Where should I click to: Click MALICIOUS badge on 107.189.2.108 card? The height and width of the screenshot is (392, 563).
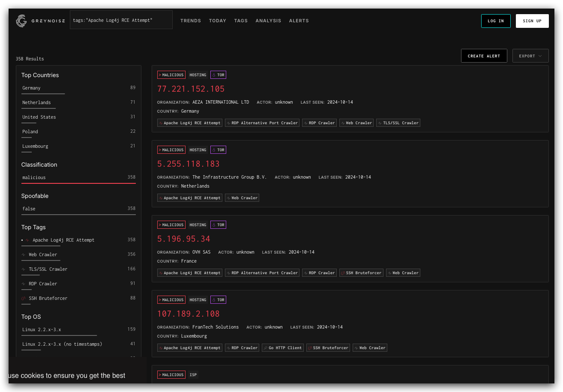pyautogui.click(x=171, y=300)
